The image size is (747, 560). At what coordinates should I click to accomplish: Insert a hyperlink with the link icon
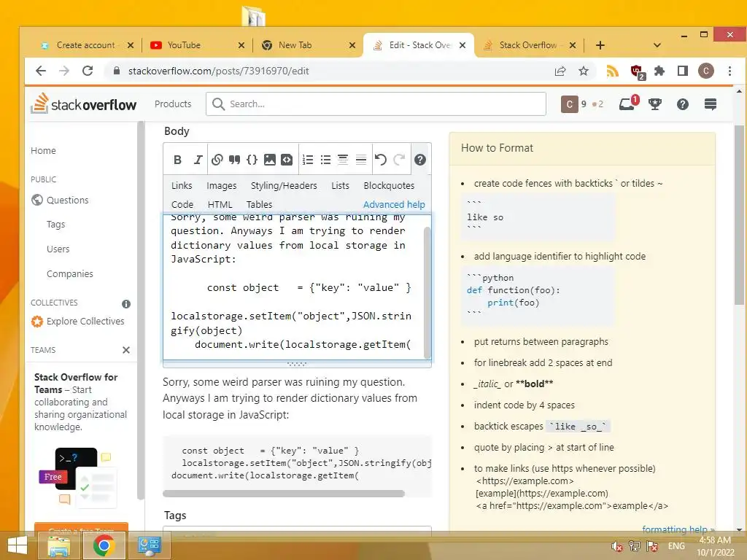217,160
